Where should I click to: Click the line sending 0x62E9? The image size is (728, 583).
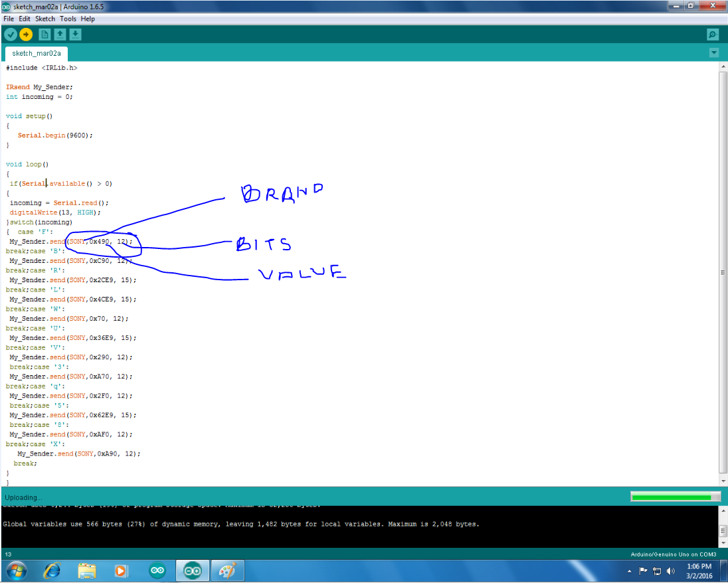(x=73, y=415)
